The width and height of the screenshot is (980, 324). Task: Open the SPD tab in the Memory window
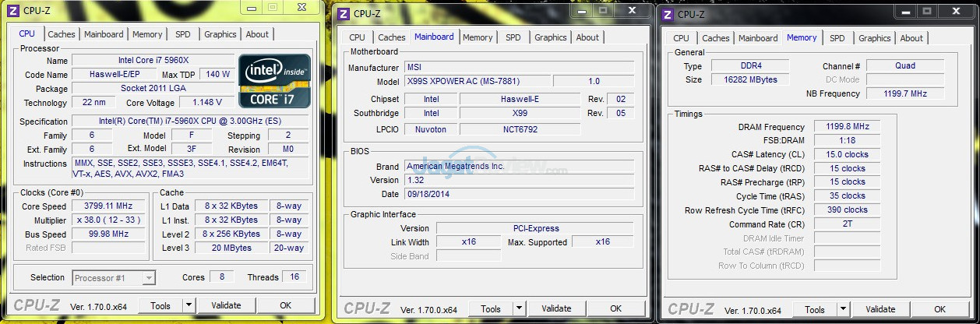(x=837, y=38)
